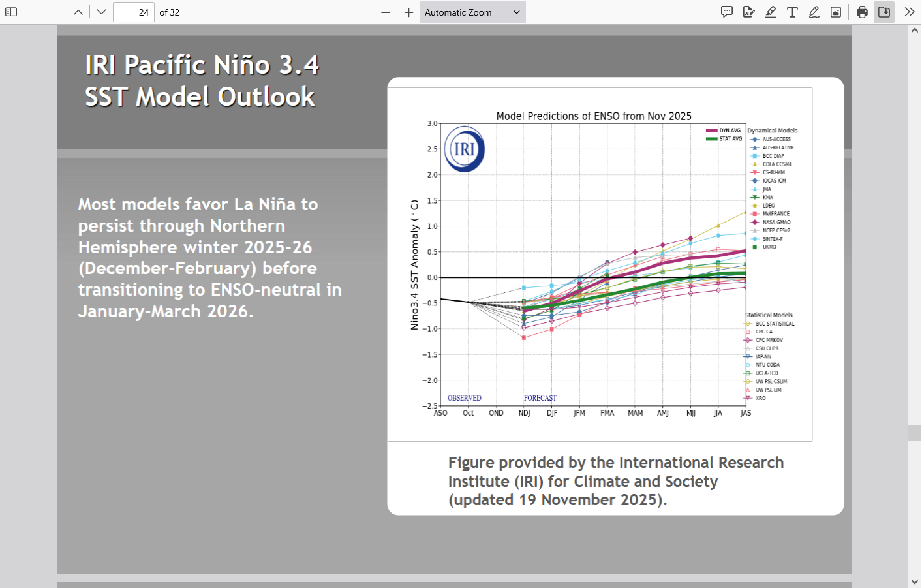Screen dimensions: 922x588
Task: Toggle the sidebar panel
Action: point(11,12)
